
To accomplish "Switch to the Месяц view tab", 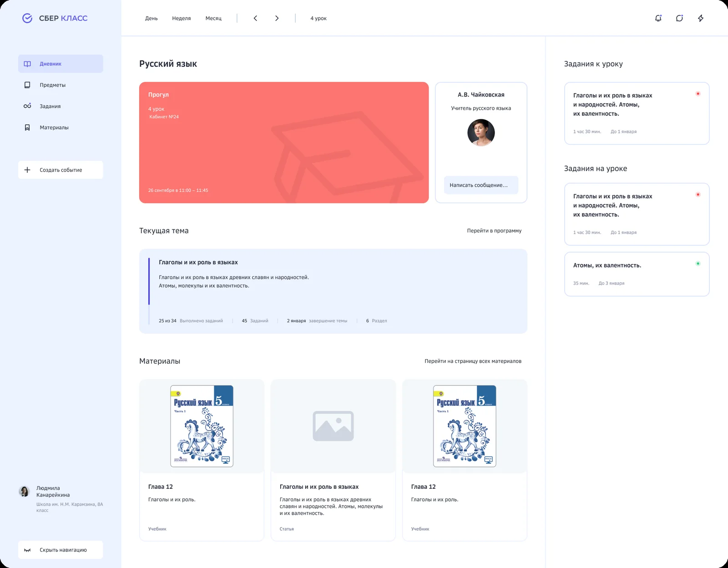I will point(213,18).
